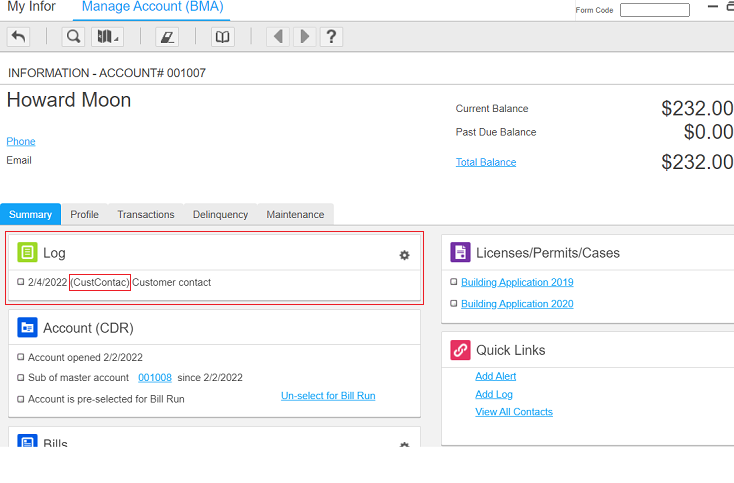Viewport: 734px width, 483px height.
Task: Go to next record arrow
Action: [304, 37]
